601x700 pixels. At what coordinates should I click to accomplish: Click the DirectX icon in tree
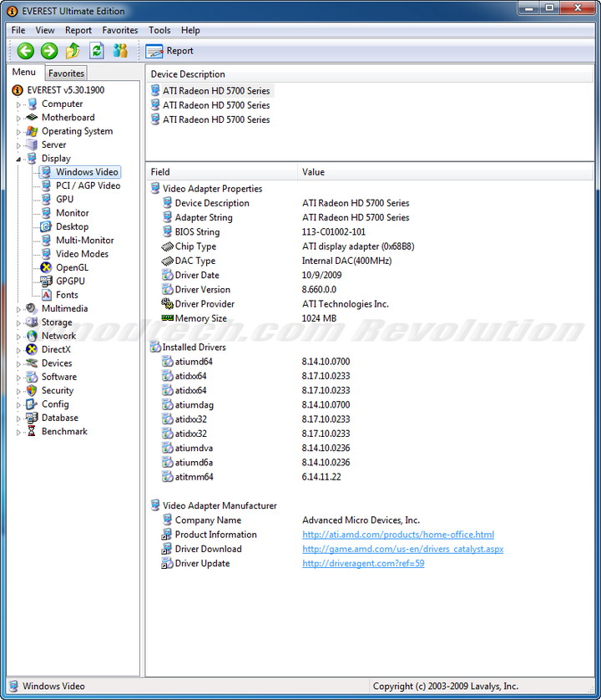[31, 349]
